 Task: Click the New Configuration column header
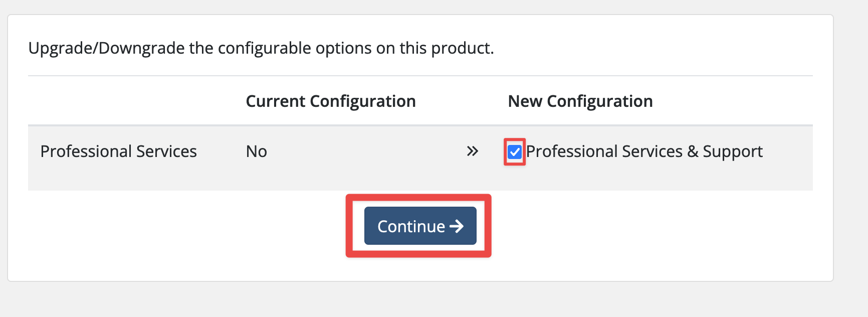click(x=580, y=101)
